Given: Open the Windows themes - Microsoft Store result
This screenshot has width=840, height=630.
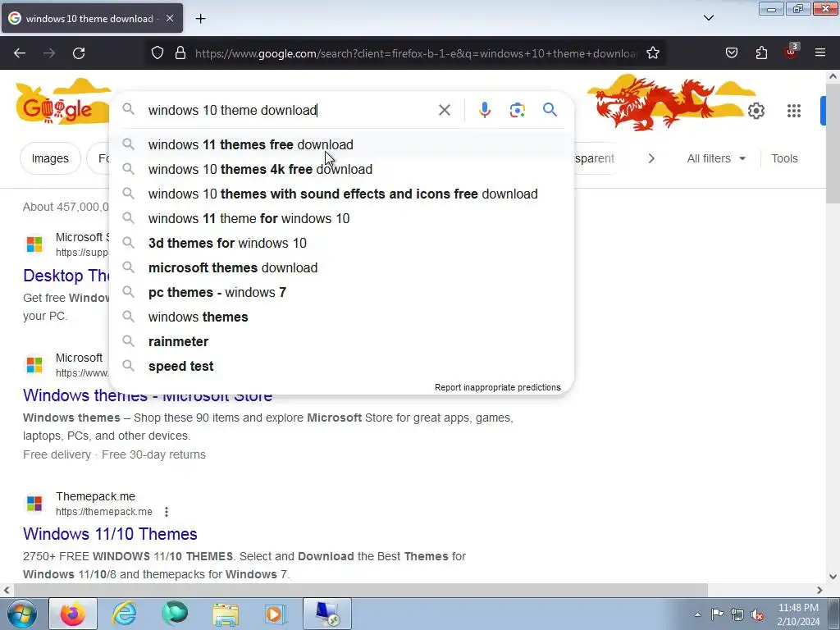Looking at the screenshot, I should tap(148, 395).
